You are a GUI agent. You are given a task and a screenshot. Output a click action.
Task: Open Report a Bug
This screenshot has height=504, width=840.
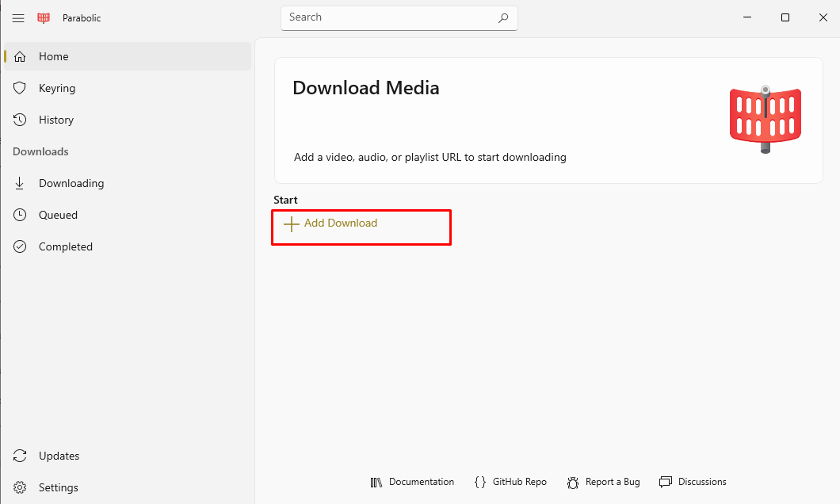(604, 482)
